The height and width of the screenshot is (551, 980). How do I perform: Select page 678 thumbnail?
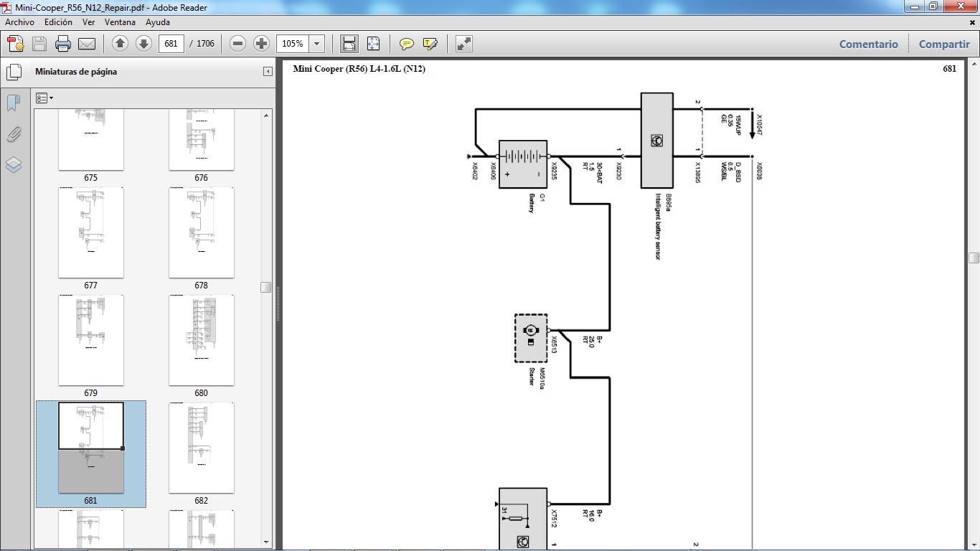201,232
